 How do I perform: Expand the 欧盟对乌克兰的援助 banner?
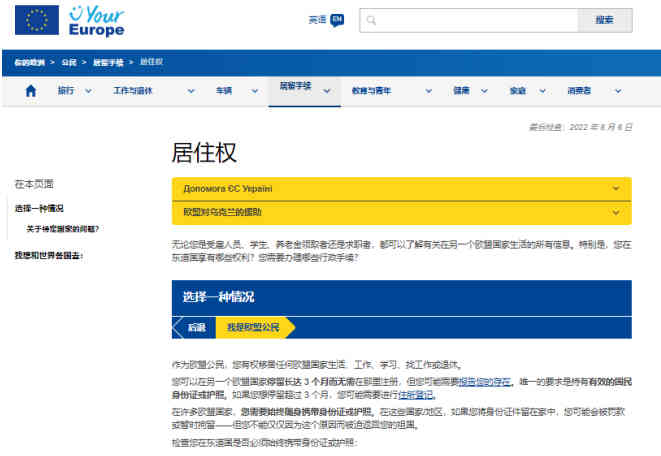[615, 212]
